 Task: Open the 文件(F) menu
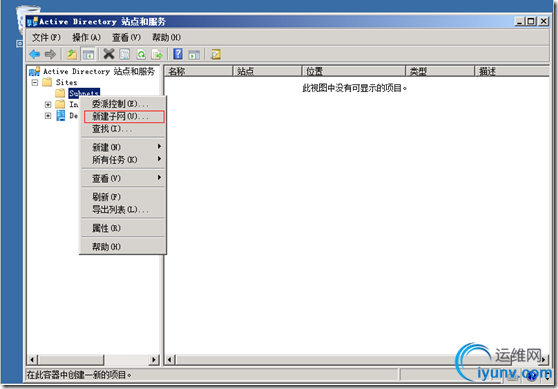(46, 37)
